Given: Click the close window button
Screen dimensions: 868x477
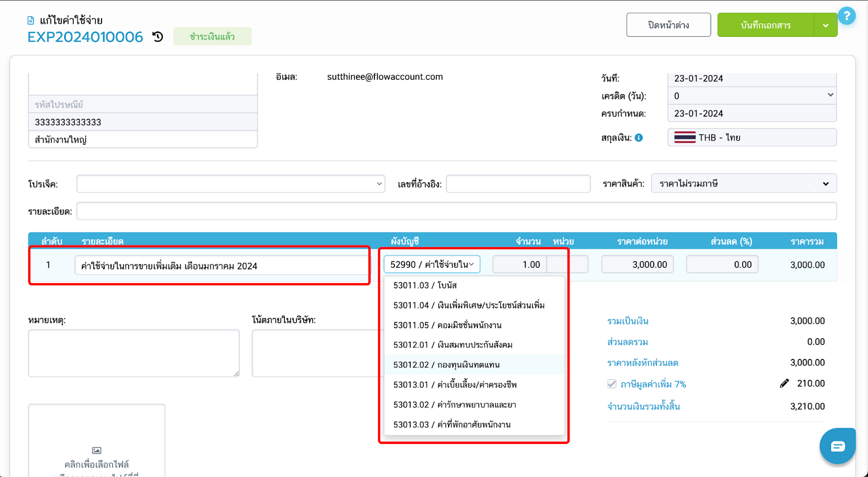Looking at the screenshot, I should coord(668,25).
